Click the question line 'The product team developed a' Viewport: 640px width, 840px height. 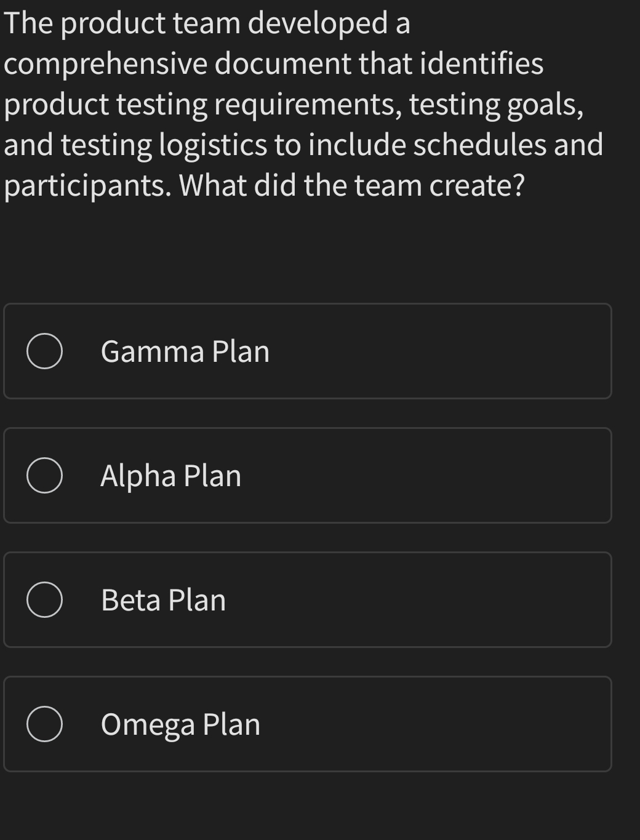pos(207,23)
